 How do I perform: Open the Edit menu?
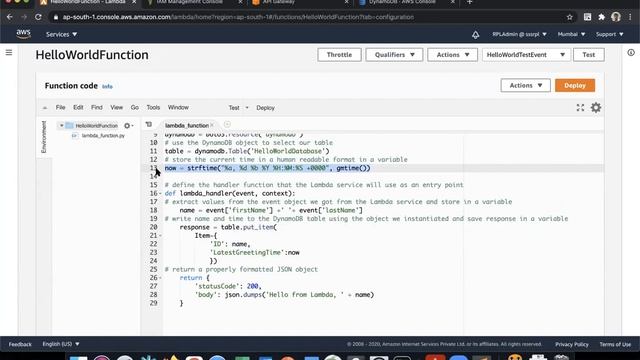78,107
